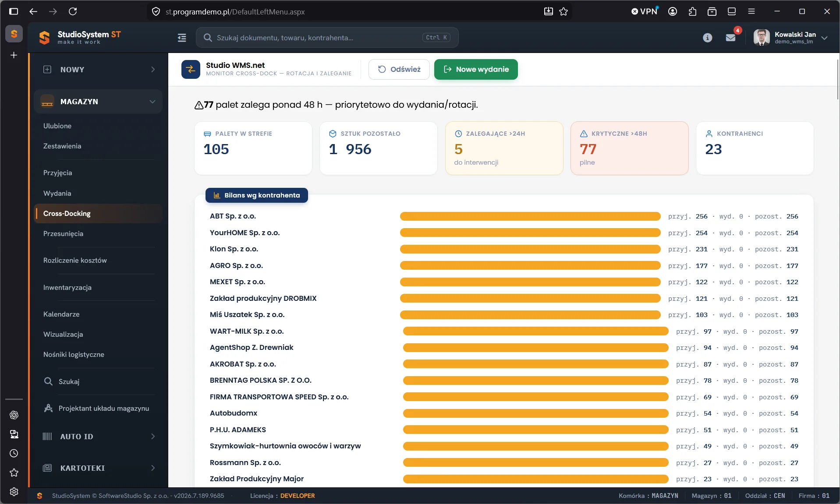Collapse the MAGAZYN menu section
The width and height of the screenshot is (840, 504).
coord(98,102)
